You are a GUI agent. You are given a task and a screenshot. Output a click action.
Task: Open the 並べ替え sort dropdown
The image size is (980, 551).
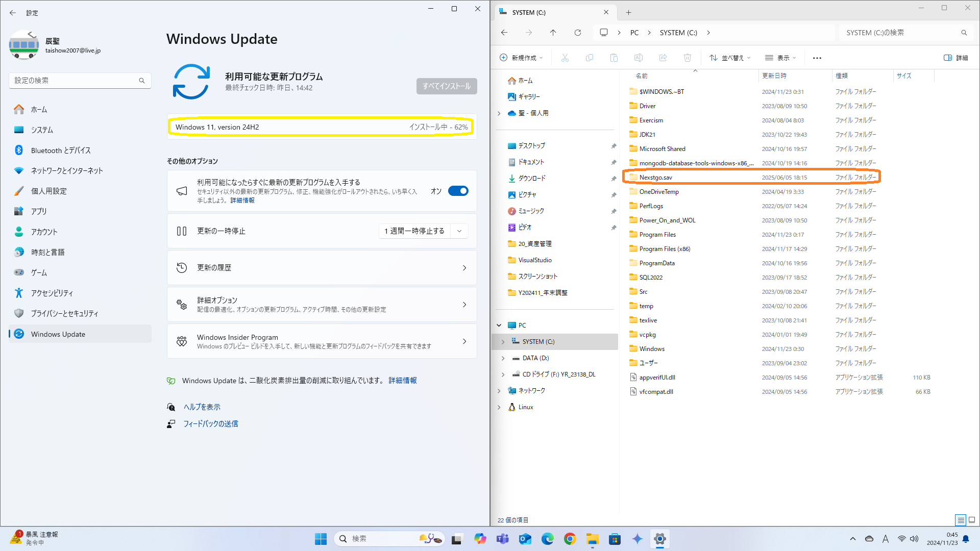[x=730, y=58]
